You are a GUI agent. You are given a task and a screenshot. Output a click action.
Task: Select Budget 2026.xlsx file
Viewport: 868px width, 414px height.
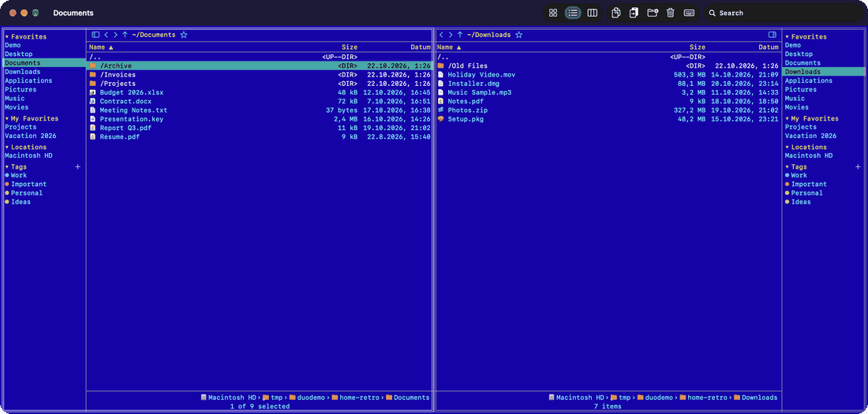click(x=259, y=92)
